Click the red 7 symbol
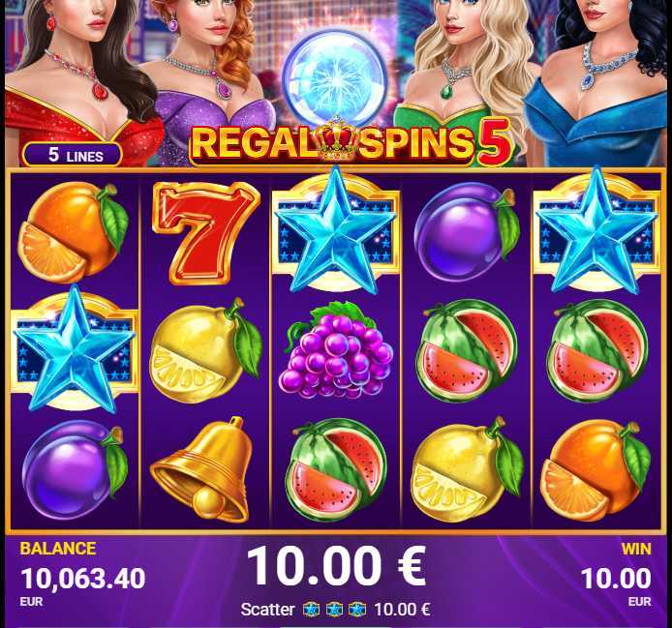This screenshot has height=628, width=672. point(206,232)
